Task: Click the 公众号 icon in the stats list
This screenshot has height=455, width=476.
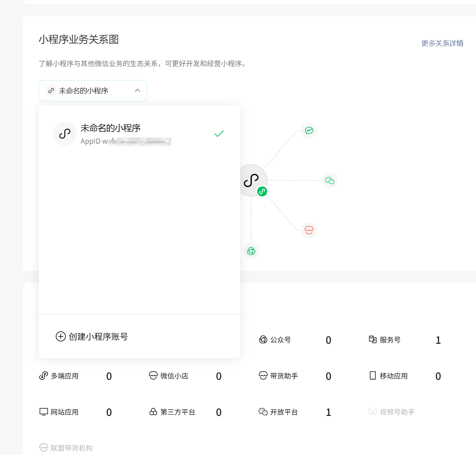Action: pos(263,340)
